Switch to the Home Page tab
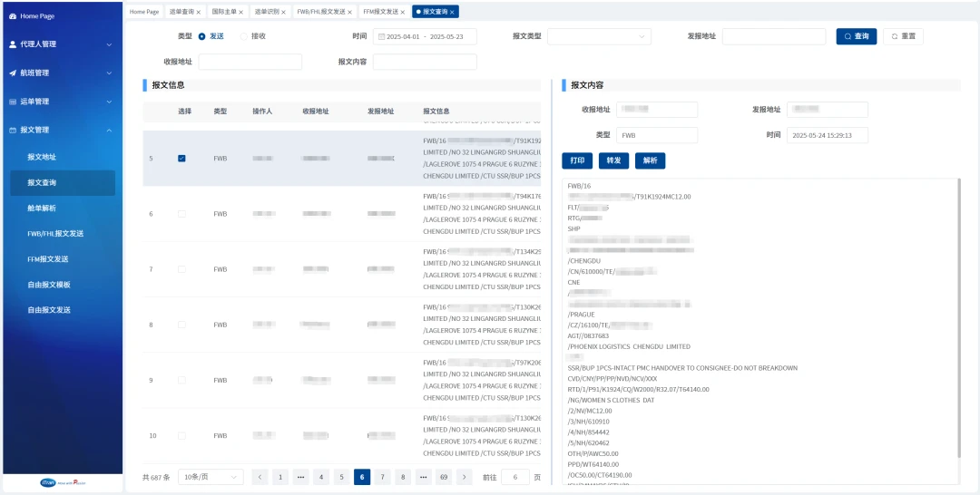The width and height of the screenshot is (980, 495). click(144, 12)
